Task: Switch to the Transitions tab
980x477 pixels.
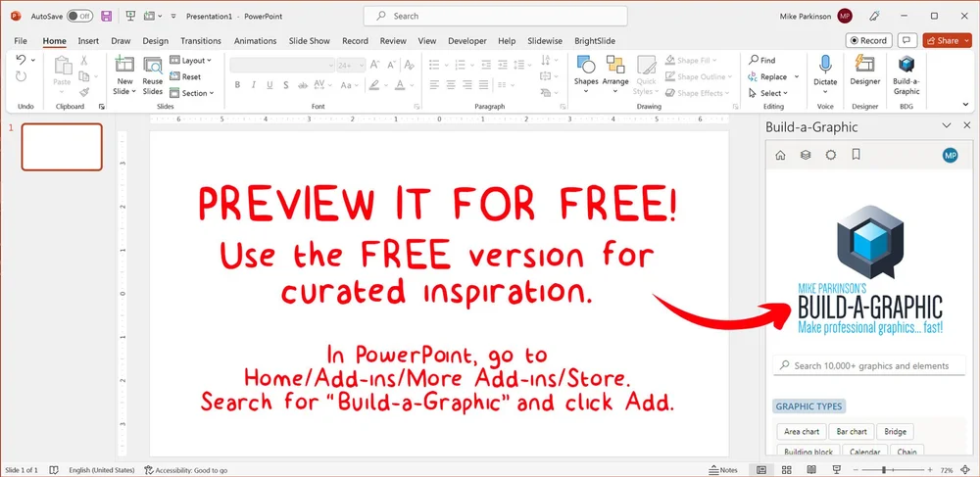Action: tap(201, 40)
